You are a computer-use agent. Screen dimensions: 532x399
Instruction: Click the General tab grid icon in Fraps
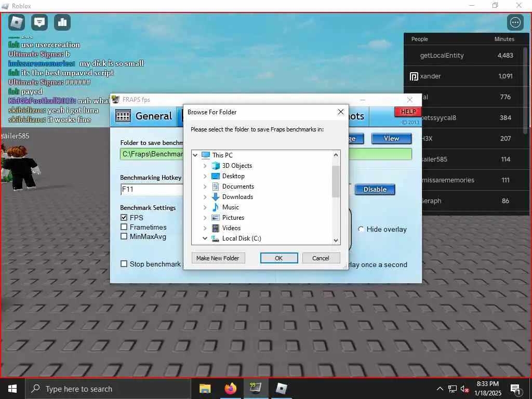click(x=123, y=116)
